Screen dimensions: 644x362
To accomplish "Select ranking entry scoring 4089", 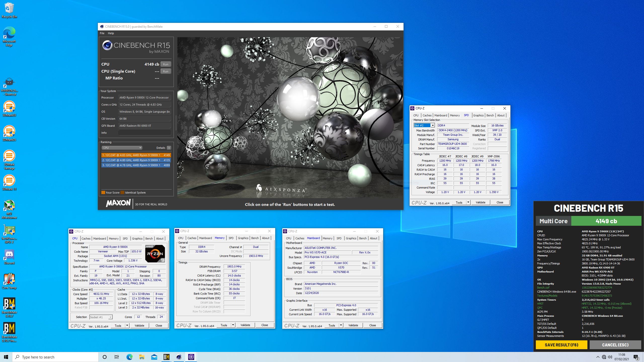I will click(x=136, y=165).
